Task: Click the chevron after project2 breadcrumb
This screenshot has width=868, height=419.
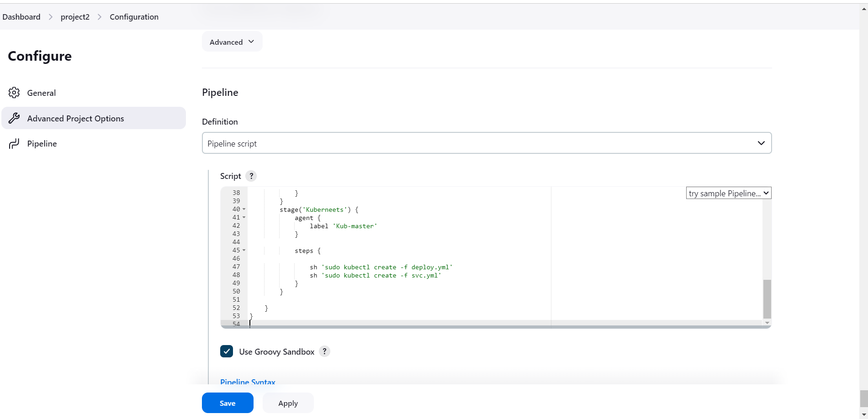Action: tap(100, 17)
